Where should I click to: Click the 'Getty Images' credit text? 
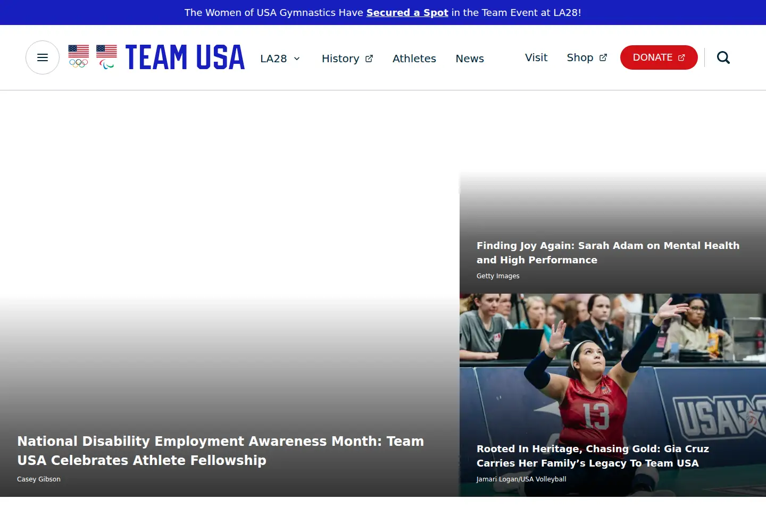[x=498, y=276]
